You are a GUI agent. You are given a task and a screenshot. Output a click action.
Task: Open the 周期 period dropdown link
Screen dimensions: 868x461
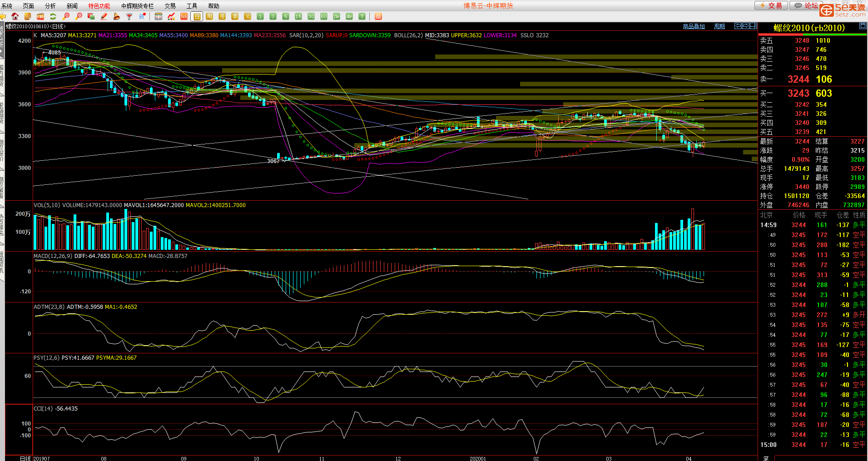pyautogui.click(x=719, y=26)
